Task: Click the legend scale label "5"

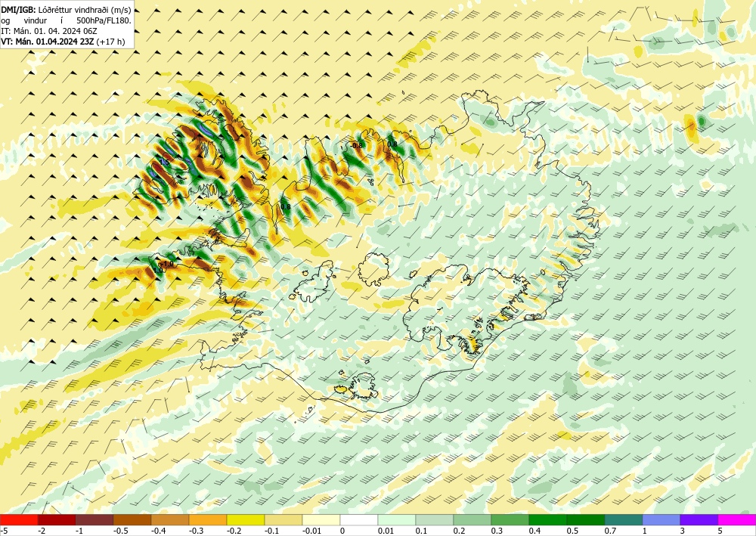Action: point(720,531)
